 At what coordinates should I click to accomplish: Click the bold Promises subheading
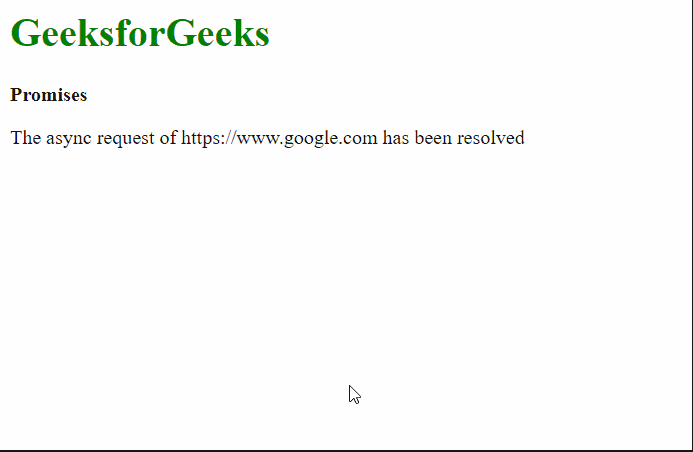(x=49, y=95)
